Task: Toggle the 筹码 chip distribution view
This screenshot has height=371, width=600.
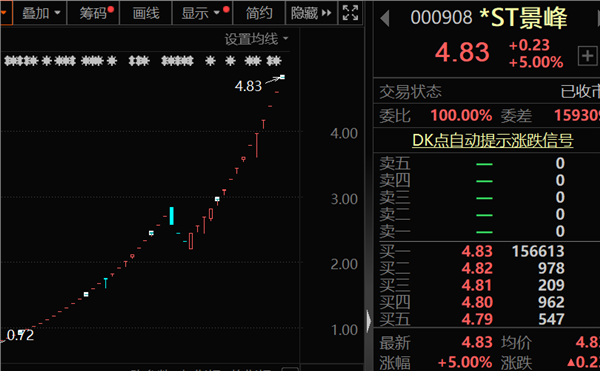Action: pyautogui.click(x=93, y=13)
